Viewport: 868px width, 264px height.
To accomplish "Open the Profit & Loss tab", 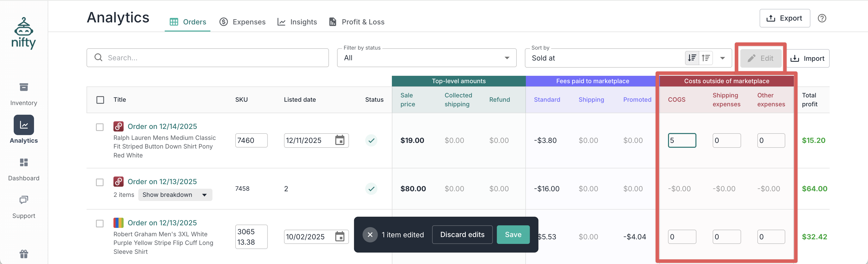I will [357, 22].
